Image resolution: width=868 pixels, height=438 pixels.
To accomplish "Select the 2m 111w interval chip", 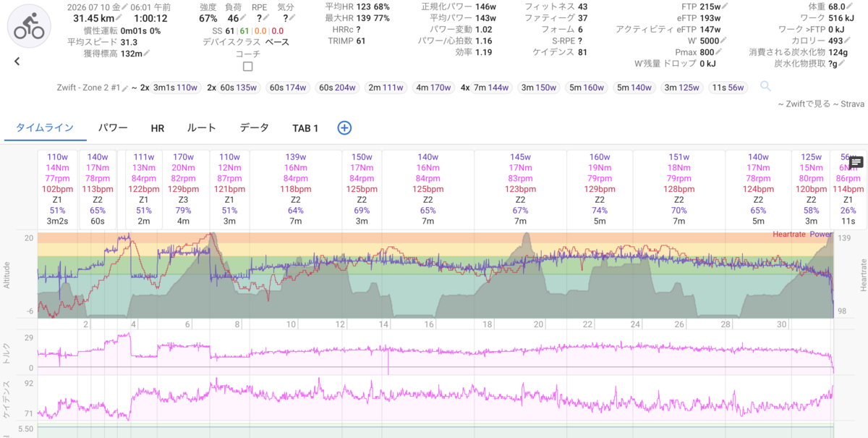I will 385,88.
